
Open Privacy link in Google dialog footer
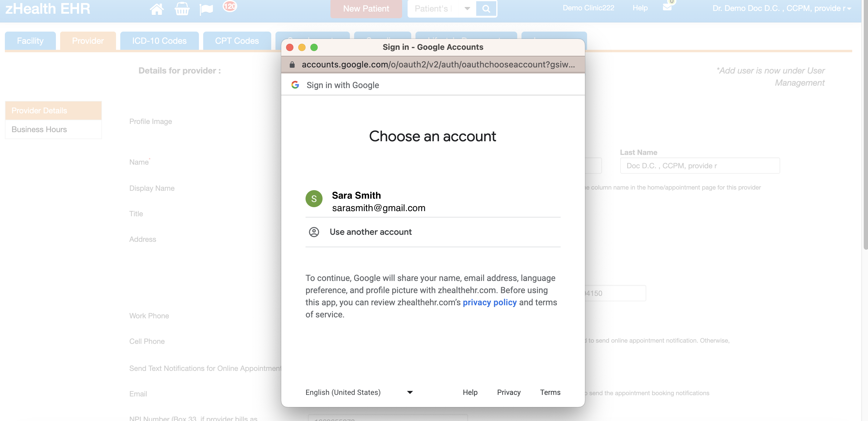point(509,392)
